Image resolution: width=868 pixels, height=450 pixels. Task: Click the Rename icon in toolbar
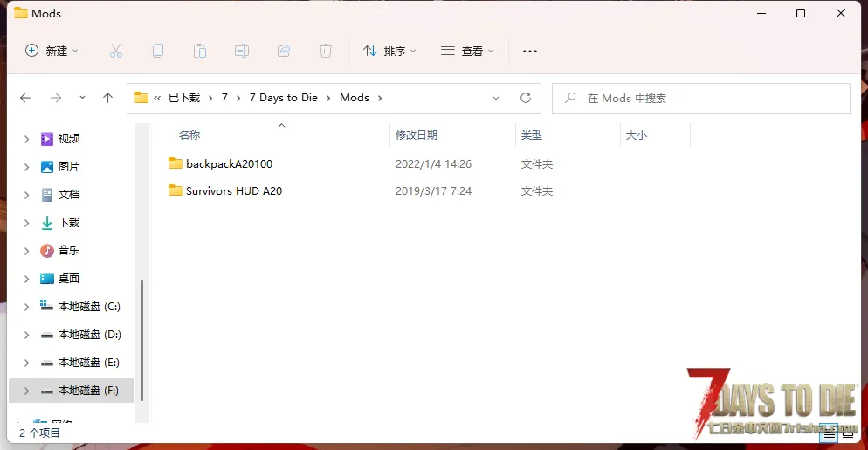(242, 51)
